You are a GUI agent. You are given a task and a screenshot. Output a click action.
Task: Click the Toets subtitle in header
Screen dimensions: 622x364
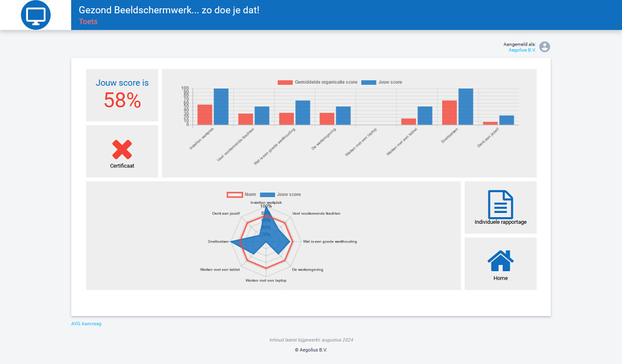point(88,22)
